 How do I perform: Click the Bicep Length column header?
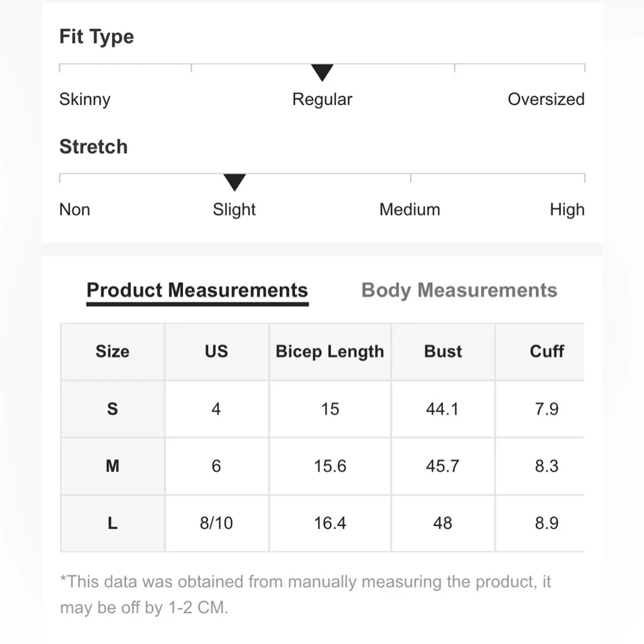coord(330,352)
